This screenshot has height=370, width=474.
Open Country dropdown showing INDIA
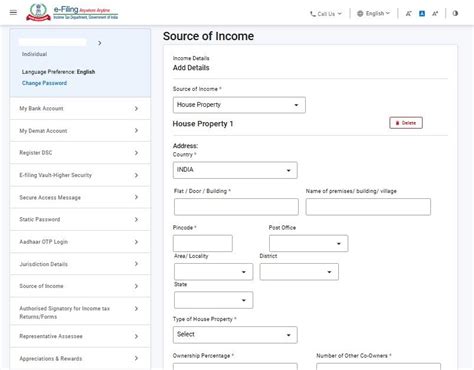(x=235, y=170)
